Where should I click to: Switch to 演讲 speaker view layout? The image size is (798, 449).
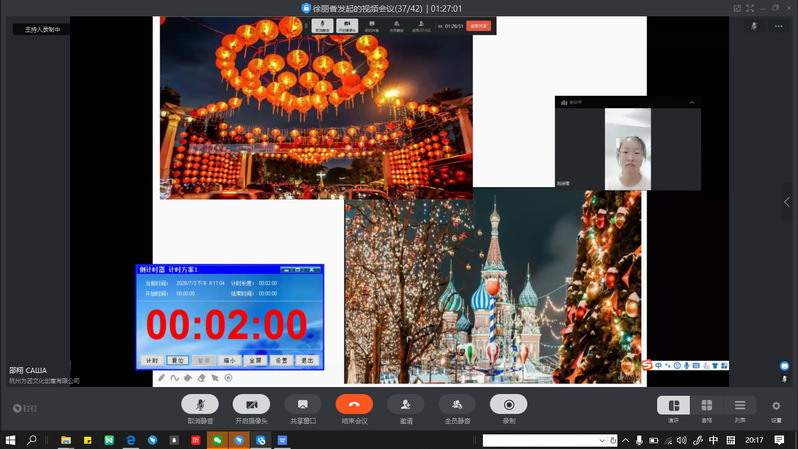(x=673, y=405)
